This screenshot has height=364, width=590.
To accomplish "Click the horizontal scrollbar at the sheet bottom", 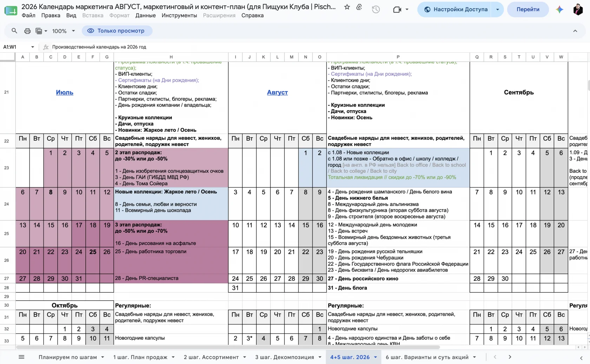I will 228,347.
